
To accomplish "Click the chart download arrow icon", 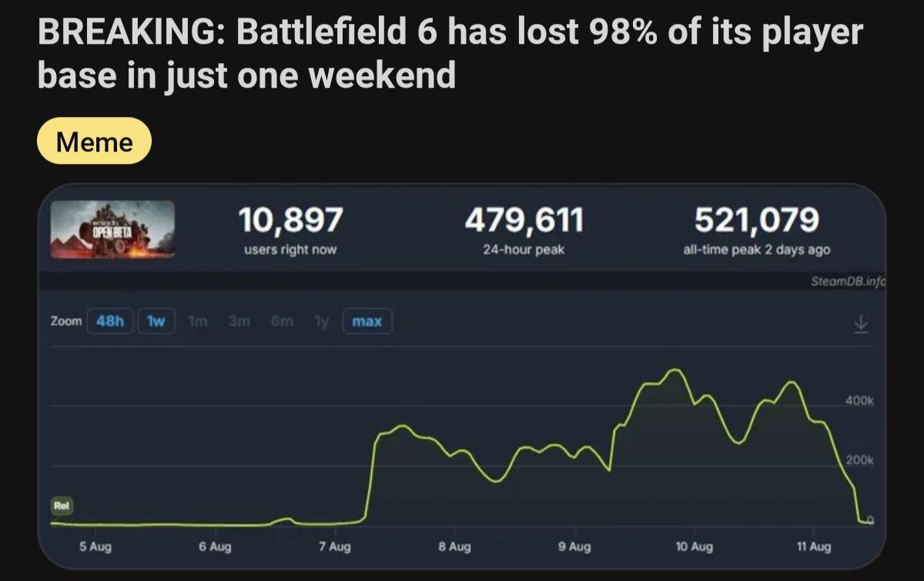I will click(861, 322).
